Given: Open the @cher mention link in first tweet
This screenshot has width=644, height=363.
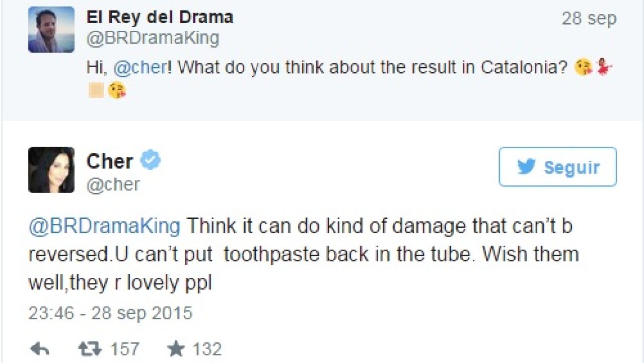Looking at the screenshot, I should (x=140, y=67).
